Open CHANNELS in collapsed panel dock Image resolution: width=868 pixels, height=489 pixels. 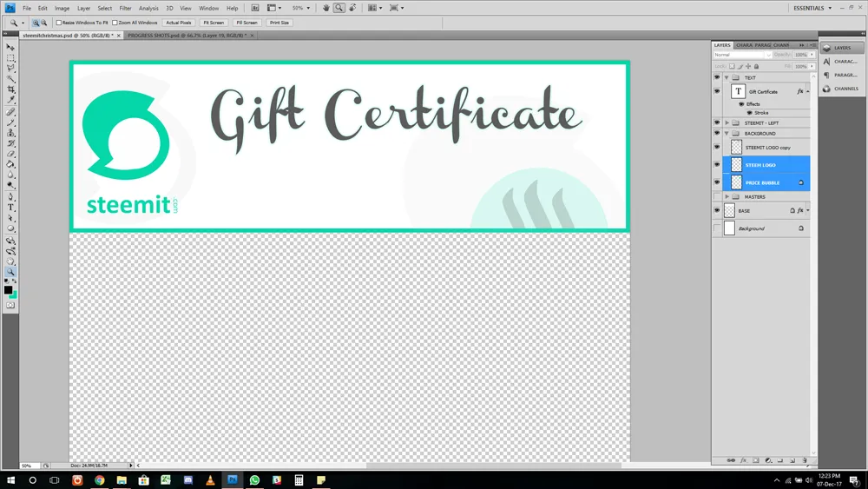(x=841, y=89)
